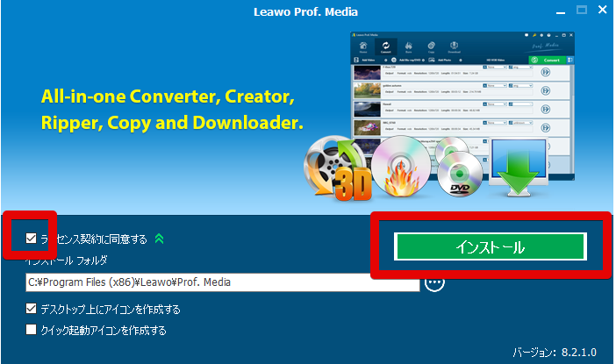This screenshot has width=616, height=364.
Task: Close the Leawo Prof. Media installer
Action: click(602, 10)
